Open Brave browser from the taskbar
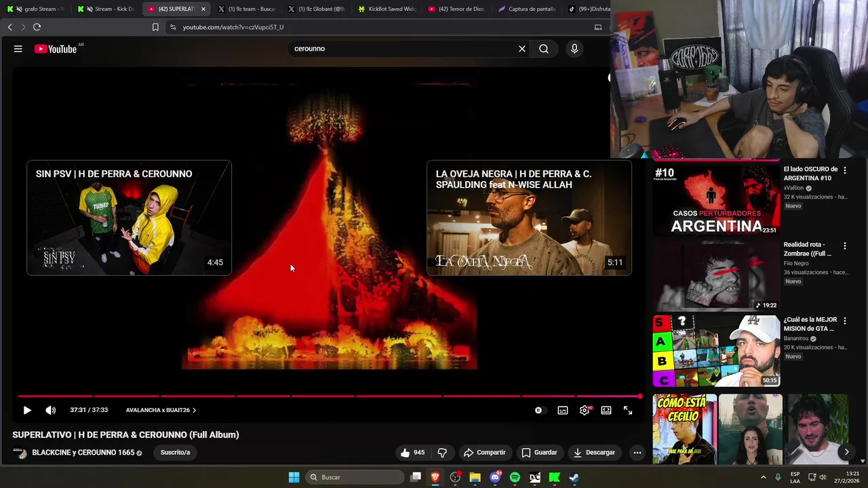This screenshot has width=868, height=488. pyautogui.click(x=435, y=477)
